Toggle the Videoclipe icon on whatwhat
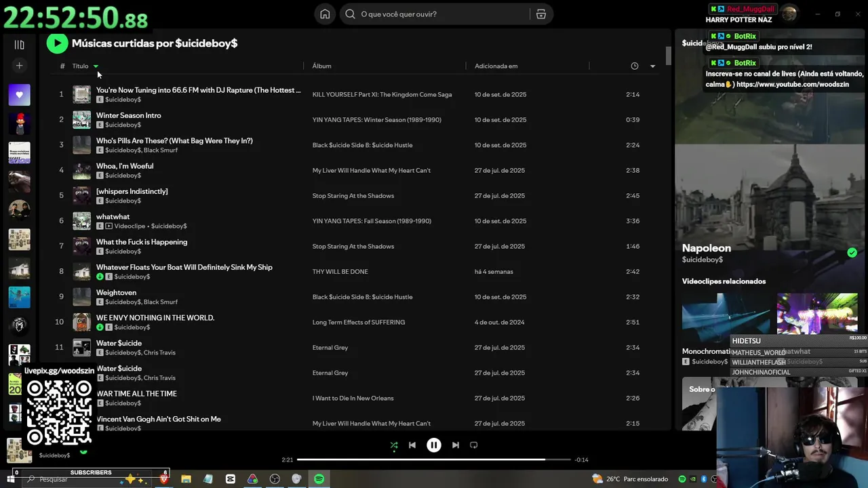Screen dimensions: 868x488 [x=108, y=226]
